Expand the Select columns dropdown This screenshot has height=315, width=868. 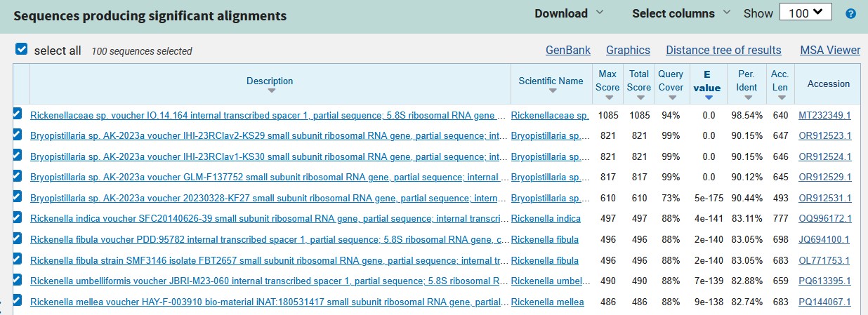(x=681, y=13)
